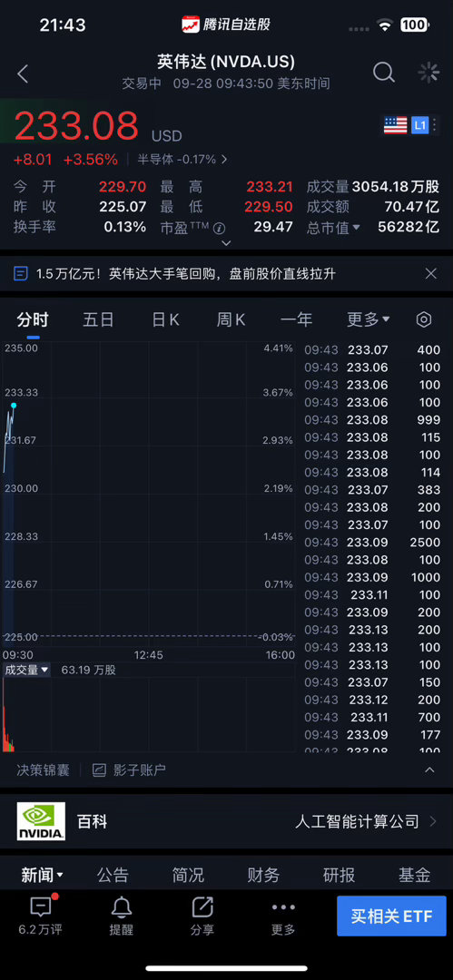453x980 pixels.
Task: Tap the 分享 share icon
Action: pos(202,906)
